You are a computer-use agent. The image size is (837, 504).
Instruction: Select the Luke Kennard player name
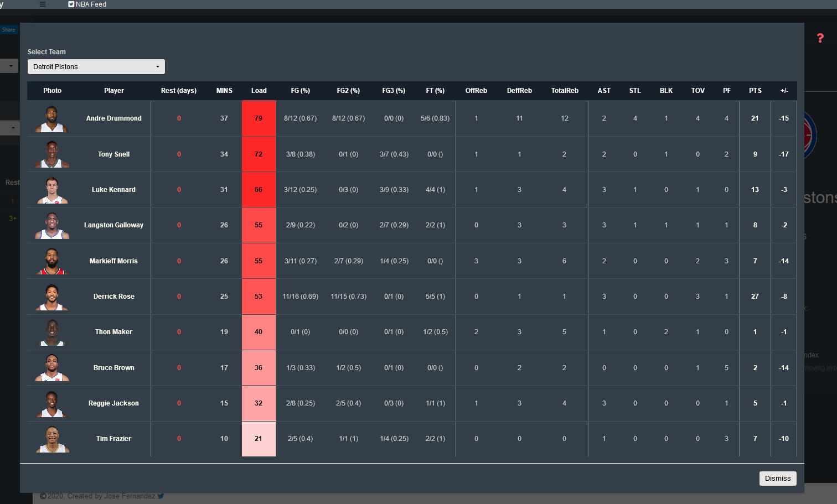(114, 190)
